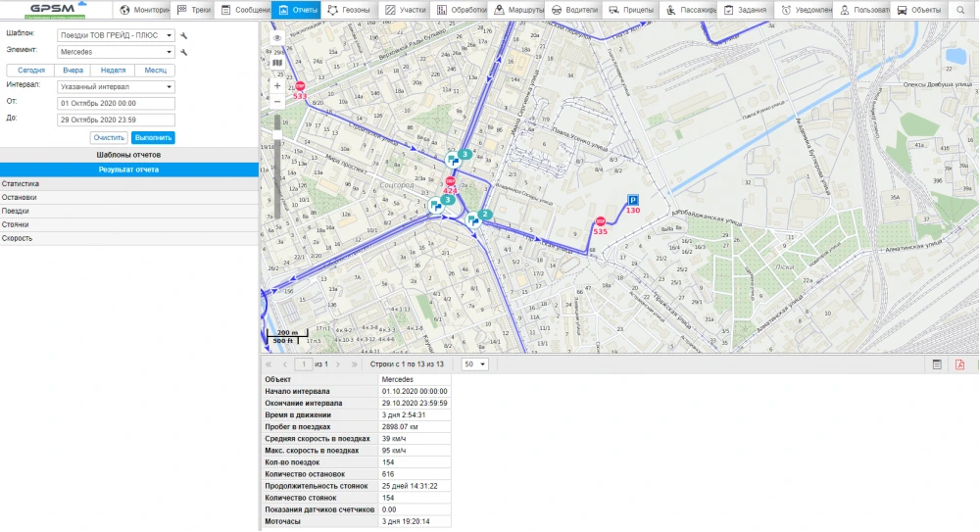The width and height of the screenshot is (980, 532).
Task: Select the Сегодня interval button
Action: 30,70
